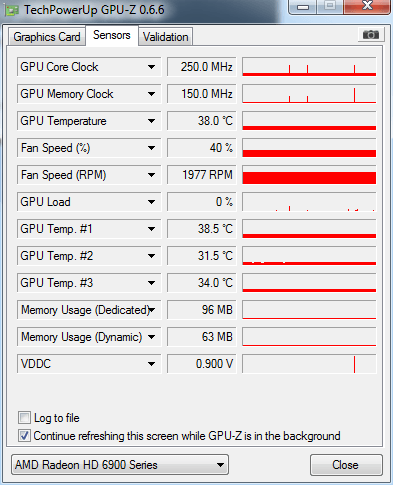This screenshot has height=485, width=393.
Task: Open the AMD Radeon HD 6900 Series selector
Action: [120, 465]
